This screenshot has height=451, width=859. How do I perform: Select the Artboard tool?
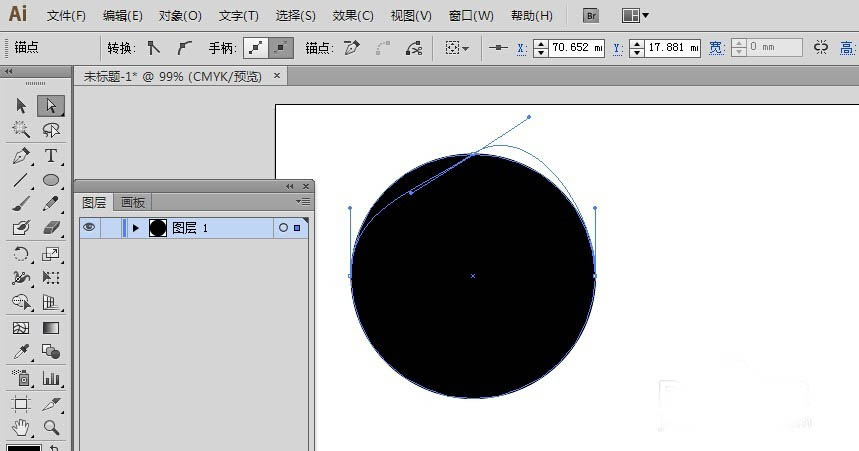tap(21, 404)
